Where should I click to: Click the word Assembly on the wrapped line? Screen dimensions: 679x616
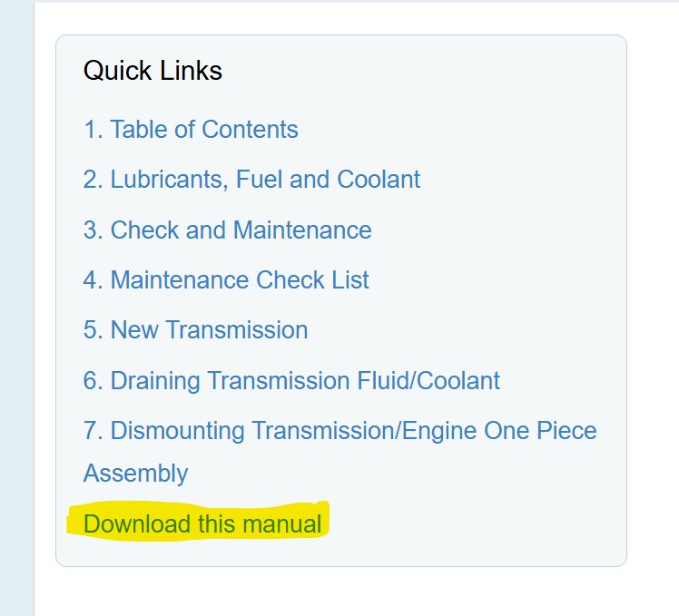[135, 474]
